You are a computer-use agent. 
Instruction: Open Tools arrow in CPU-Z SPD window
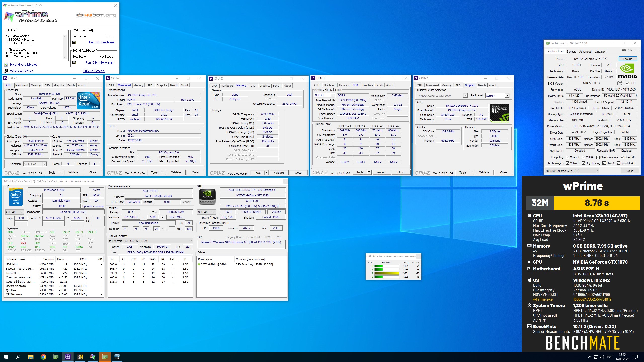pyautogui.click(x=369, y=172)
